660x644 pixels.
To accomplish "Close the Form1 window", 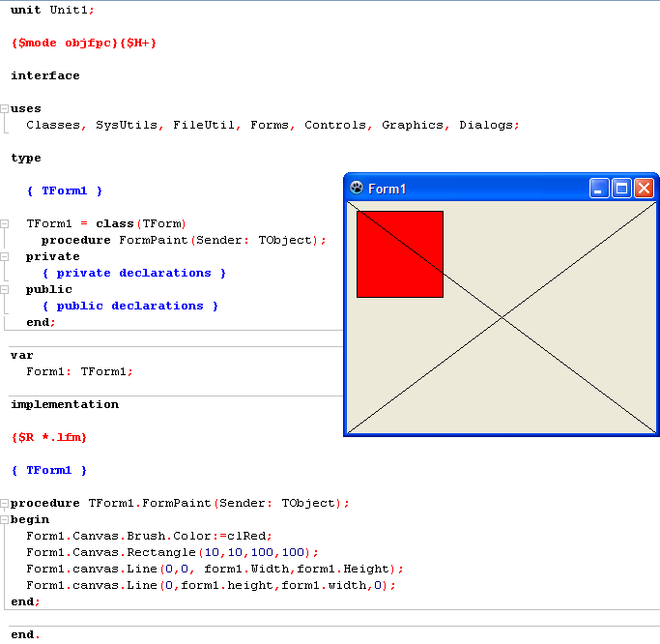I will [644, 188].
